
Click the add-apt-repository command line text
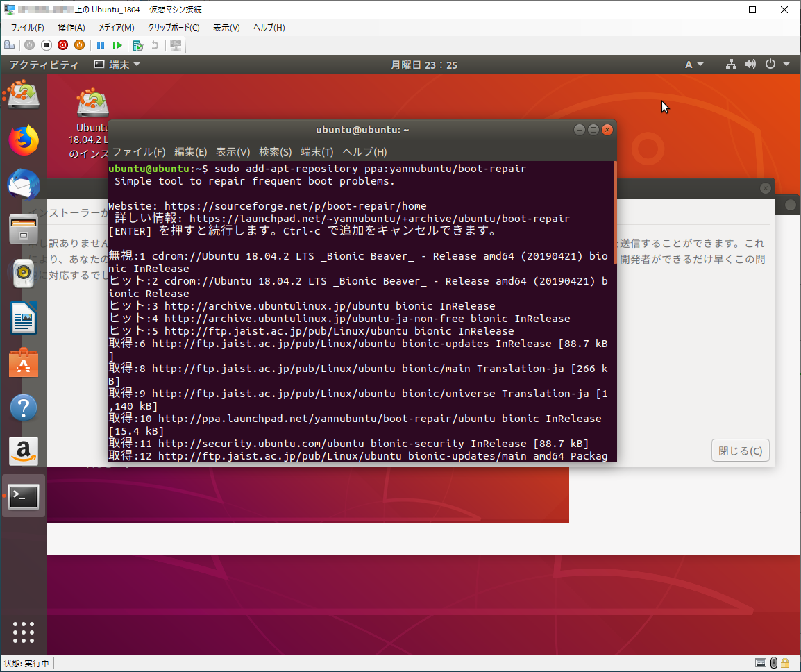tap(370, 169)
